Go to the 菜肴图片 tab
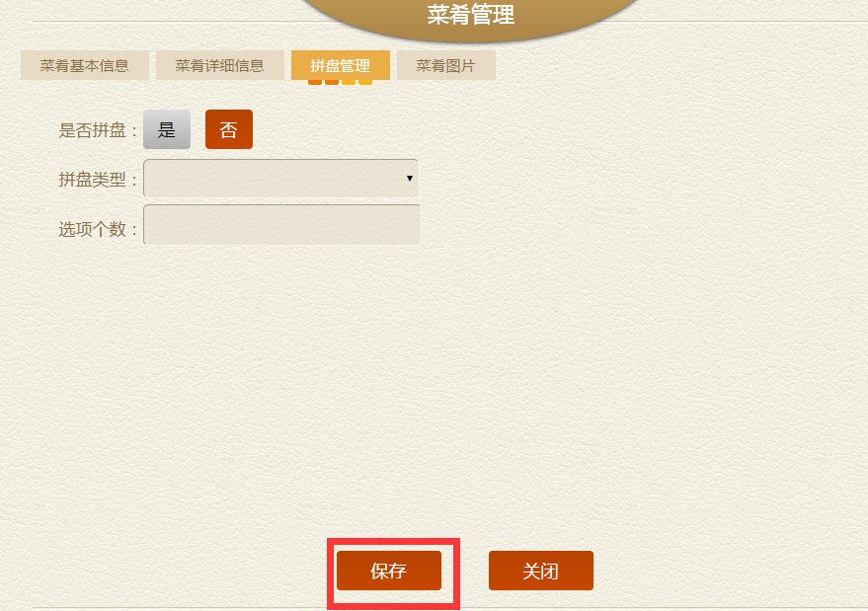The image size is (868, 611). point(446,65)
